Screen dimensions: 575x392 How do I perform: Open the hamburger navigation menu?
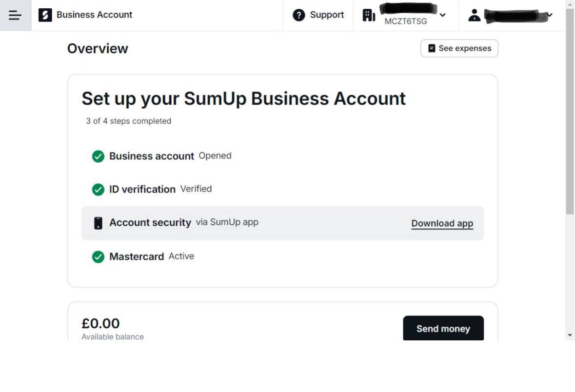tap(15, 15)
